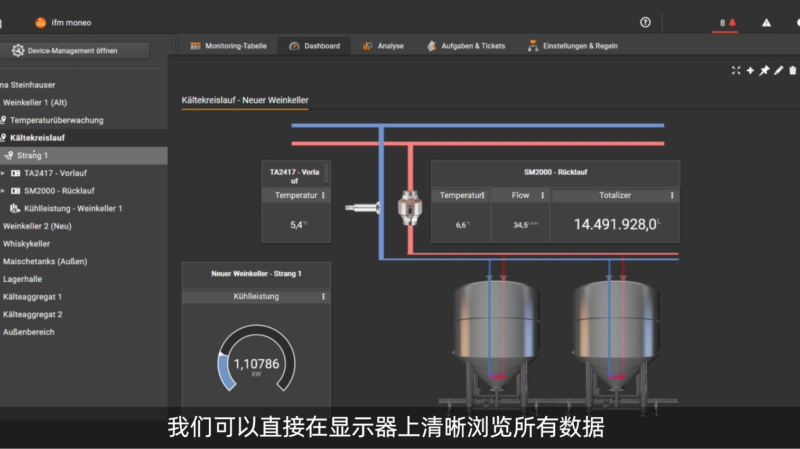Open Monitoring-Tabelle tab

[229, 46]
